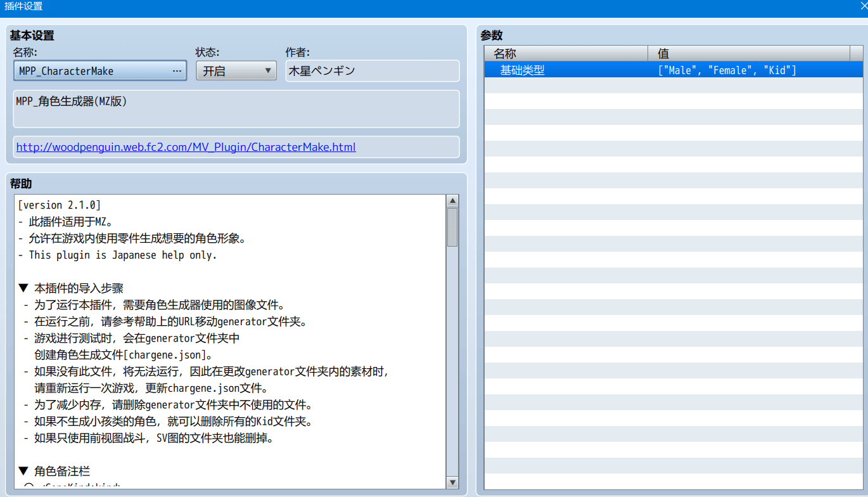Click the line "如果只使用前视图战斗，SV图的文件夹也能删掉。"
Viewport: 868px width, 497px height.
(148, 437)
